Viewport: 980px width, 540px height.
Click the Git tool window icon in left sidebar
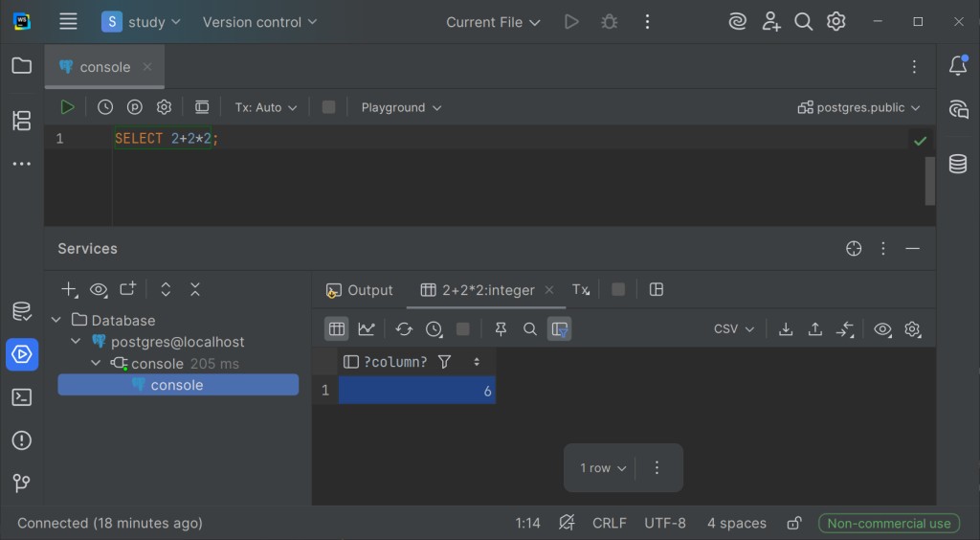click(21, 484)
